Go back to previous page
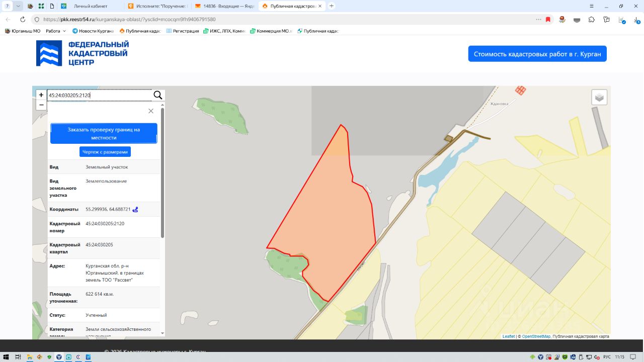644x362 pixels. coord(8,19)
